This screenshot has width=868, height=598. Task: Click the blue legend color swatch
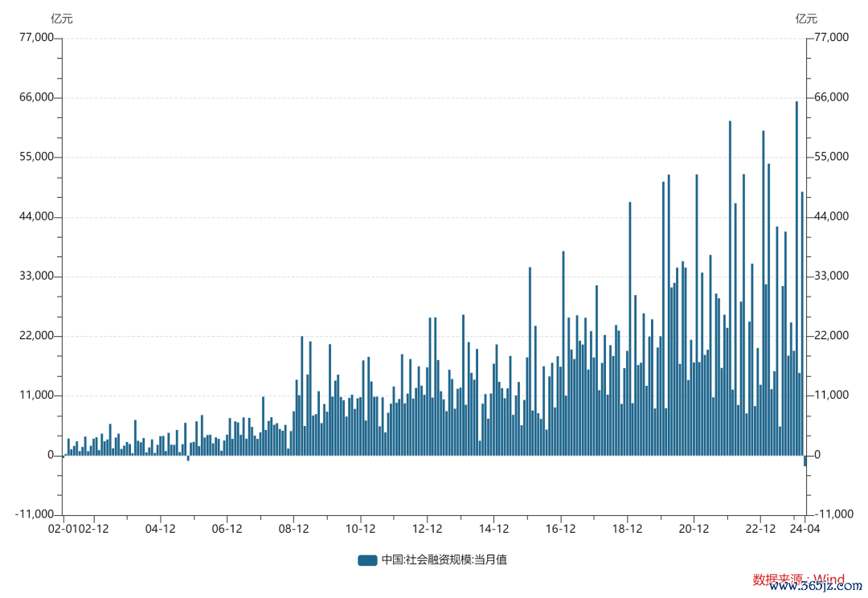(x=367, y=560)
